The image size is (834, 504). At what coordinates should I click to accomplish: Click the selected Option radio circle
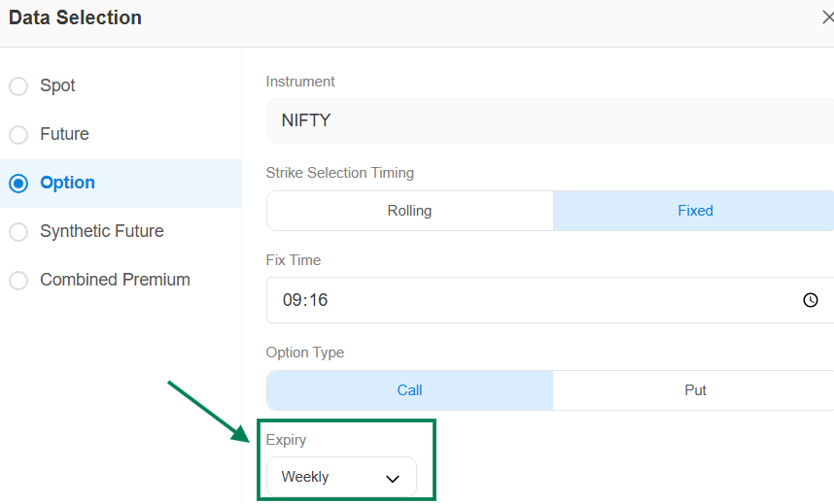click(x=18, y=184)
